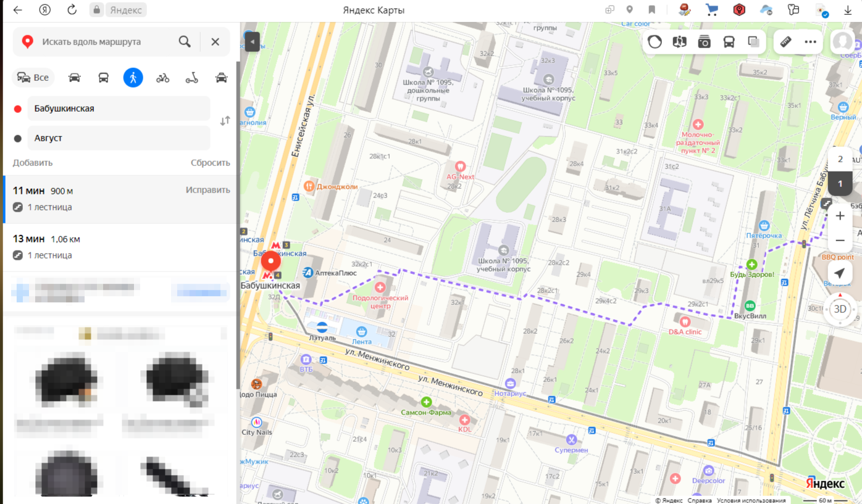Open the photos camera layer icon
This screenshot has width=862, height=504.
(x=704, y=42)
